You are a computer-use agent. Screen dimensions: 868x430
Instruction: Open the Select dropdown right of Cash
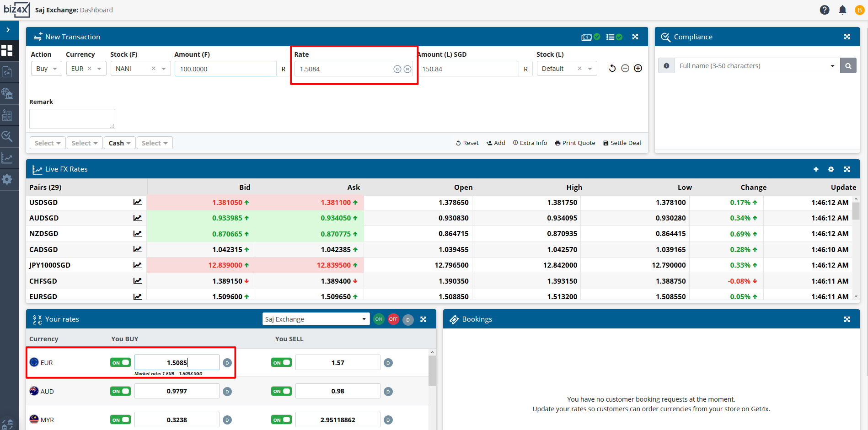coord(155,143)
